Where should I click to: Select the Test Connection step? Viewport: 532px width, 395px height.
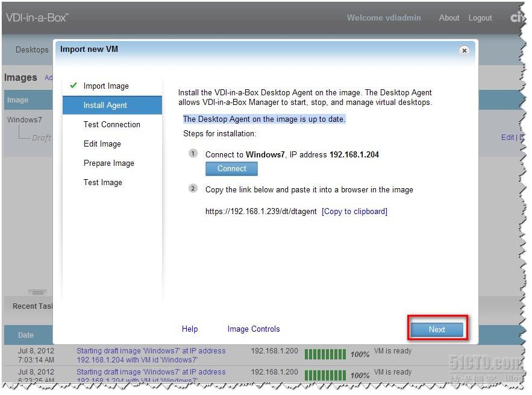click(x=111, y=124)
